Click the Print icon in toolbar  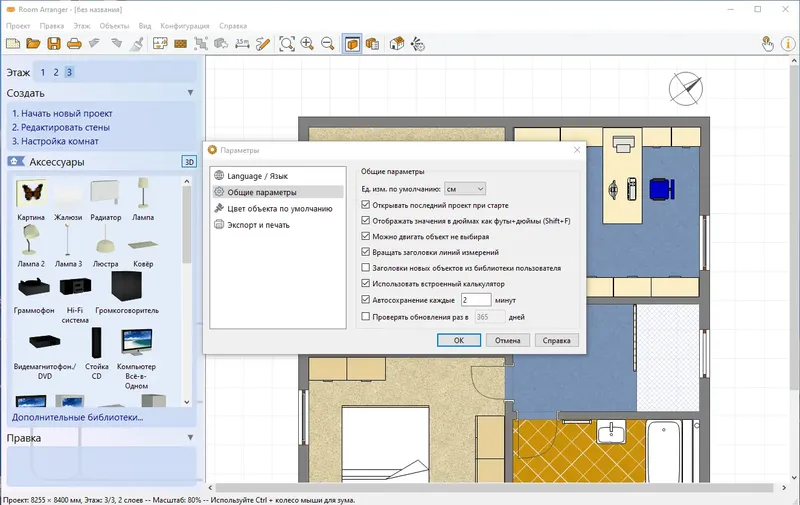click(x=73, y=43)
